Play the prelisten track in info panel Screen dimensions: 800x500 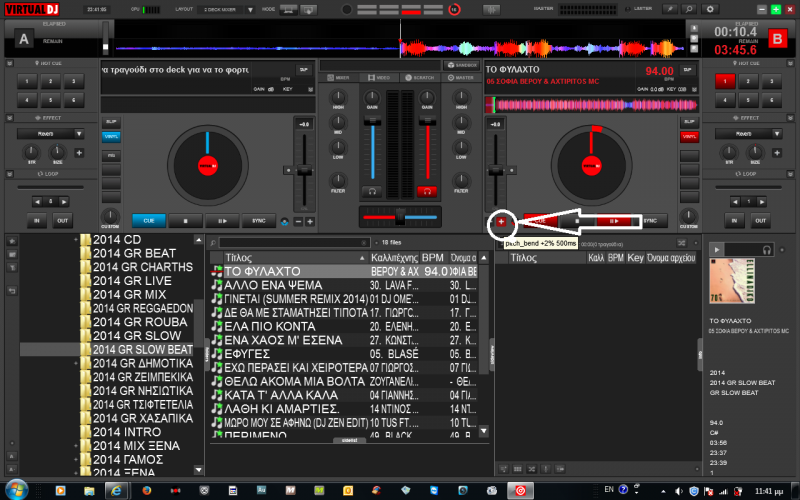717,249
